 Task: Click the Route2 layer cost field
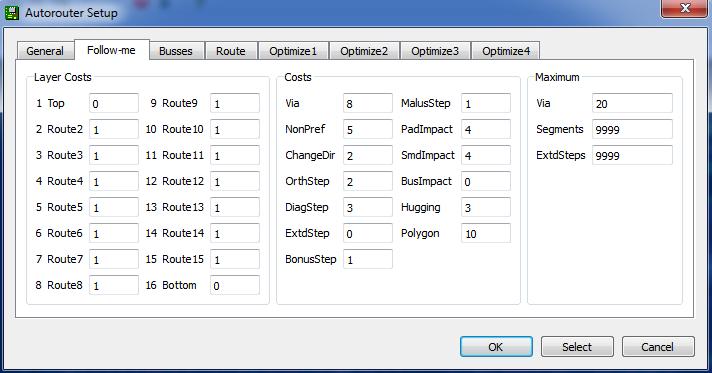coord(114,129)
